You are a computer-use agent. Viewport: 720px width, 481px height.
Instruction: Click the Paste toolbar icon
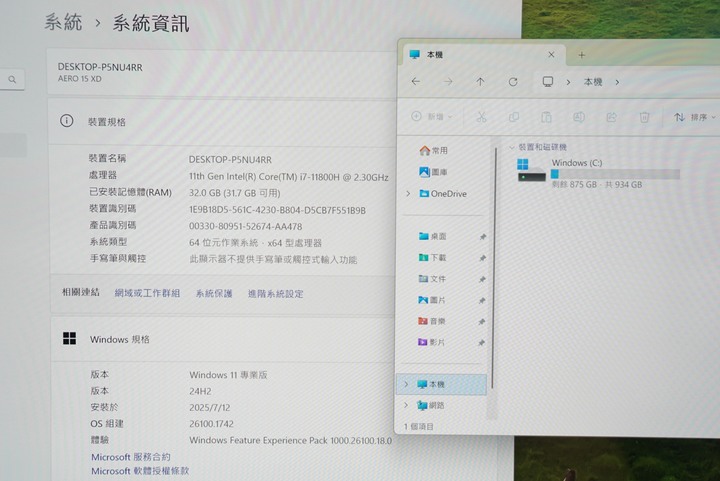click(x=546, y=117)
